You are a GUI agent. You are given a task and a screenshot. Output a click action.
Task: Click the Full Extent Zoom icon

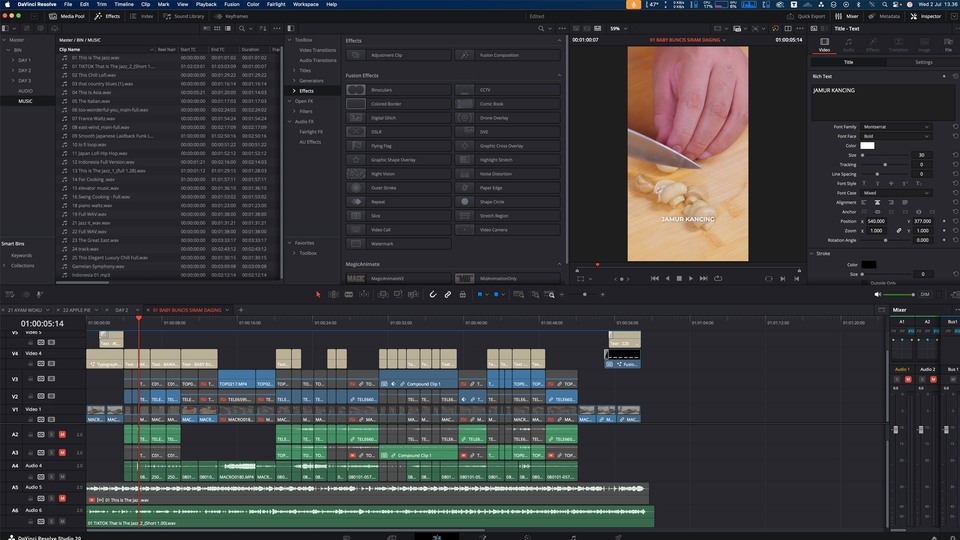519,294
